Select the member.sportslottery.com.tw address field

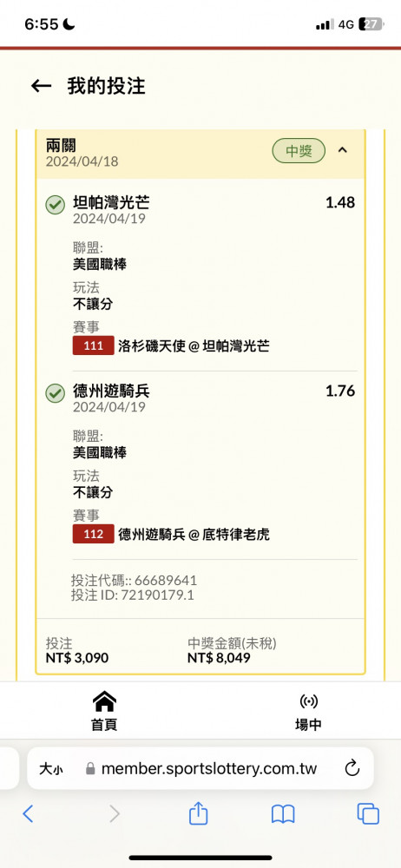coord(200,768)
